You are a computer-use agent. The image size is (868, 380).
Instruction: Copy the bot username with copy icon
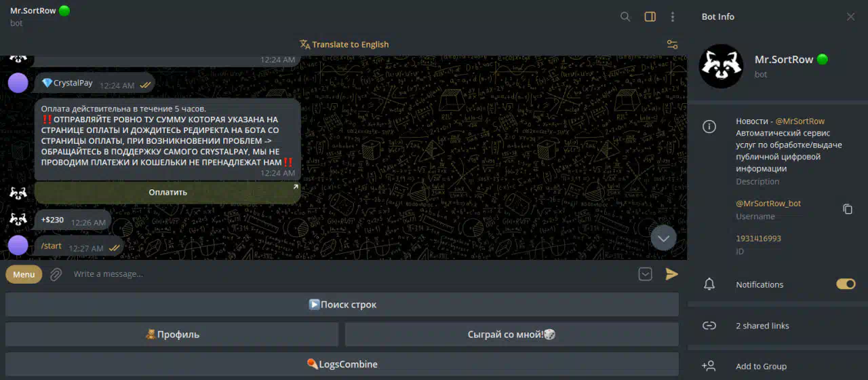pyautogui.click(x=847, y=209)
